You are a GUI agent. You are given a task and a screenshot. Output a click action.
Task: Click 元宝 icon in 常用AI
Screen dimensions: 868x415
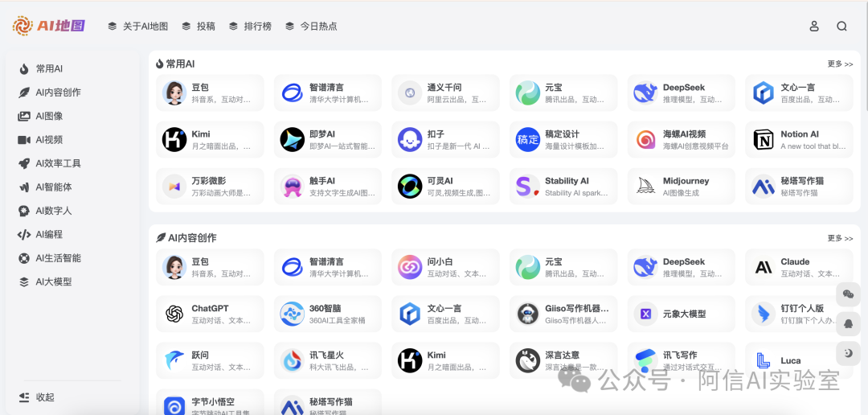coord(527,92)
